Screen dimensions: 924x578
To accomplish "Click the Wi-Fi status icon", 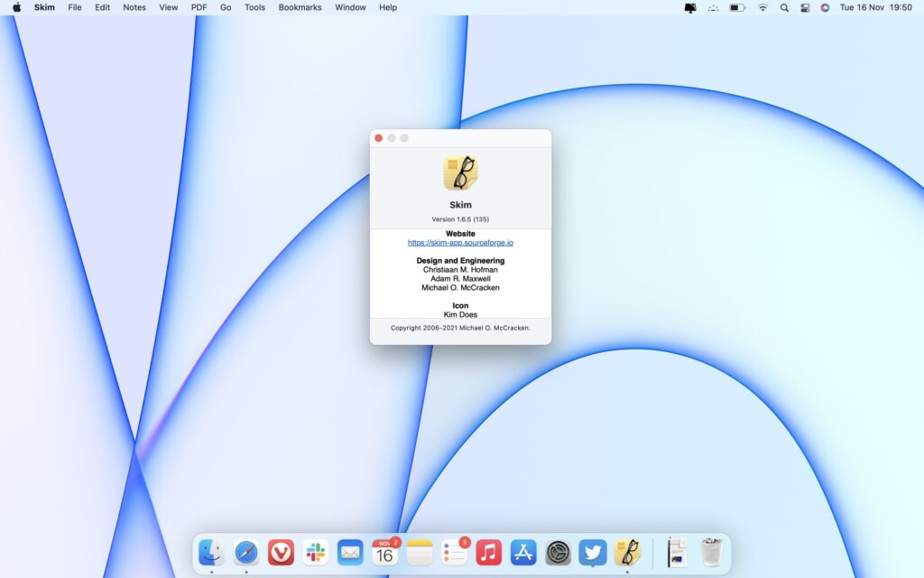I will point(763,7).
